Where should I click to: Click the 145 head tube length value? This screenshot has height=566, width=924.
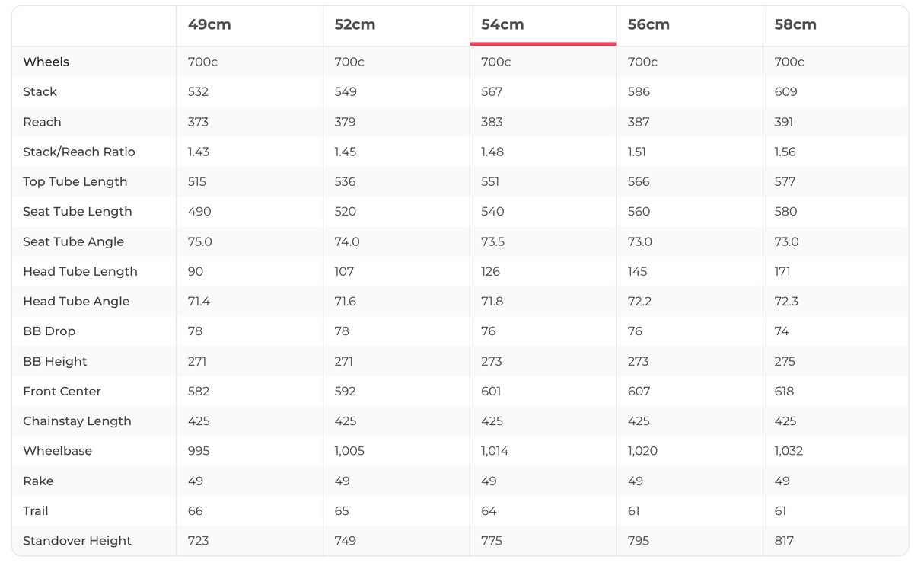(638, 271)
